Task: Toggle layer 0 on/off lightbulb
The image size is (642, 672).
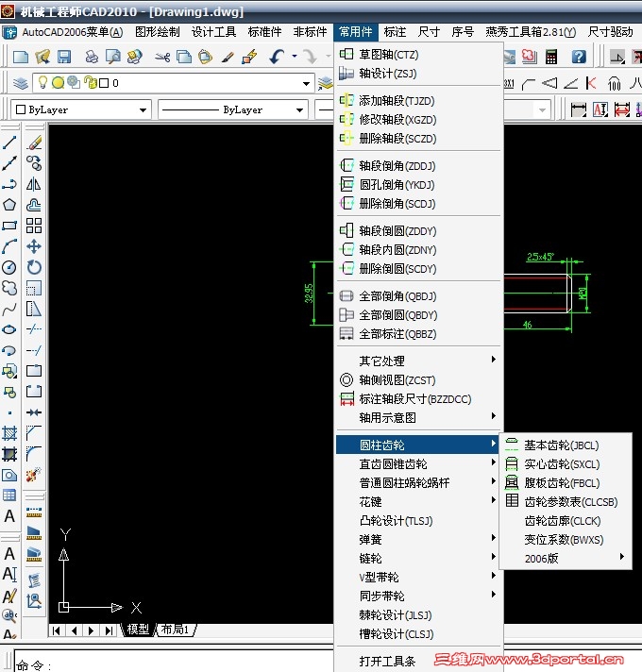Action: click(x=42, y=82)
